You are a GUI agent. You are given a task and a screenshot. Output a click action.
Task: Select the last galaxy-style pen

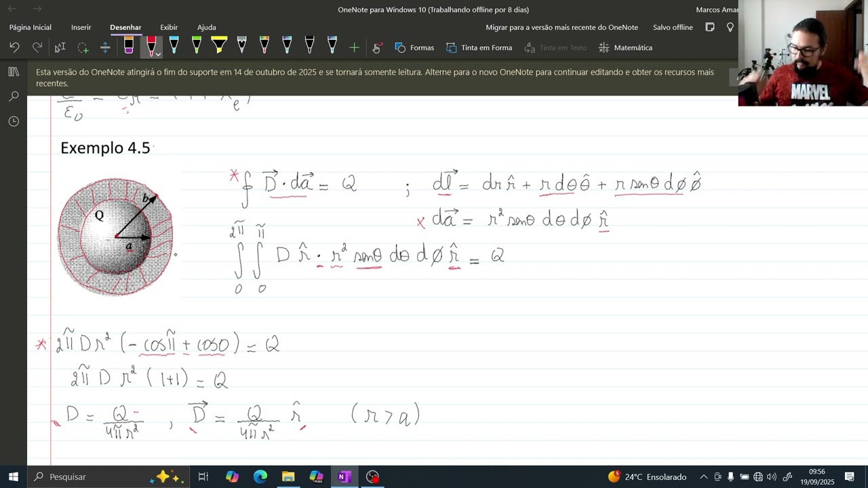[332, 46]
